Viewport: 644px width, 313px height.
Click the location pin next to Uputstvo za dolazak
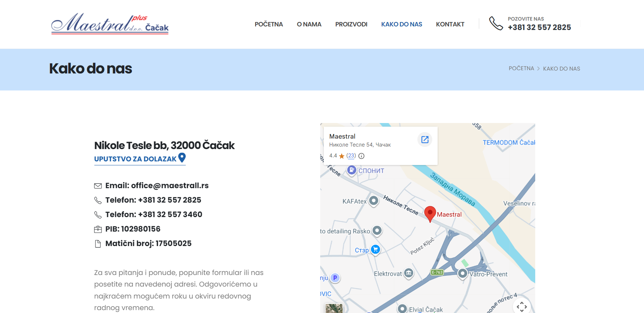[x=182, y=157]
